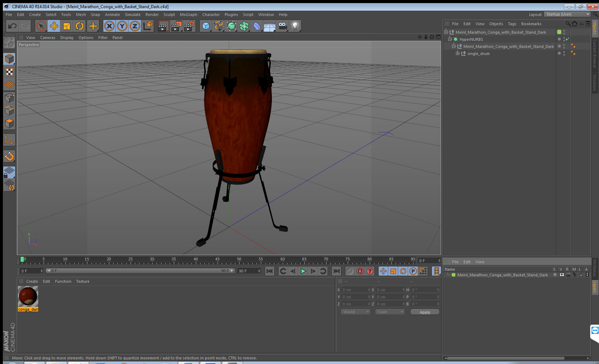Click the layer manager horizontal scrollbar
The width and height of the screenshot is (599, 364).
(x=506, y=358)
